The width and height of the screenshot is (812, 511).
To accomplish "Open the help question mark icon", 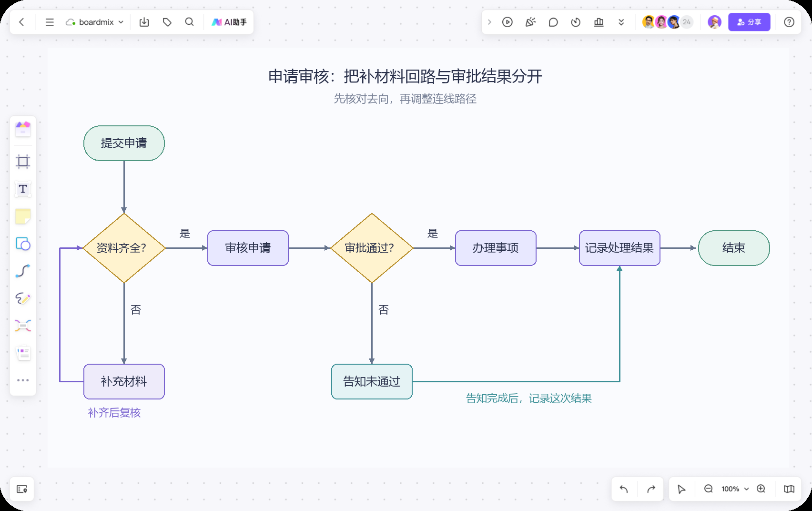I will [x=789, y=22].
